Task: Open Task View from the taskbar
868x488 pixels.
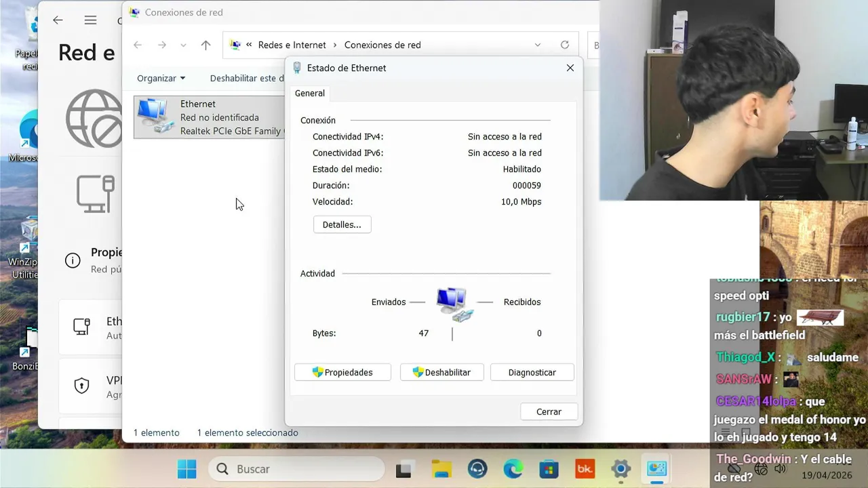Action: coord(405,469)
